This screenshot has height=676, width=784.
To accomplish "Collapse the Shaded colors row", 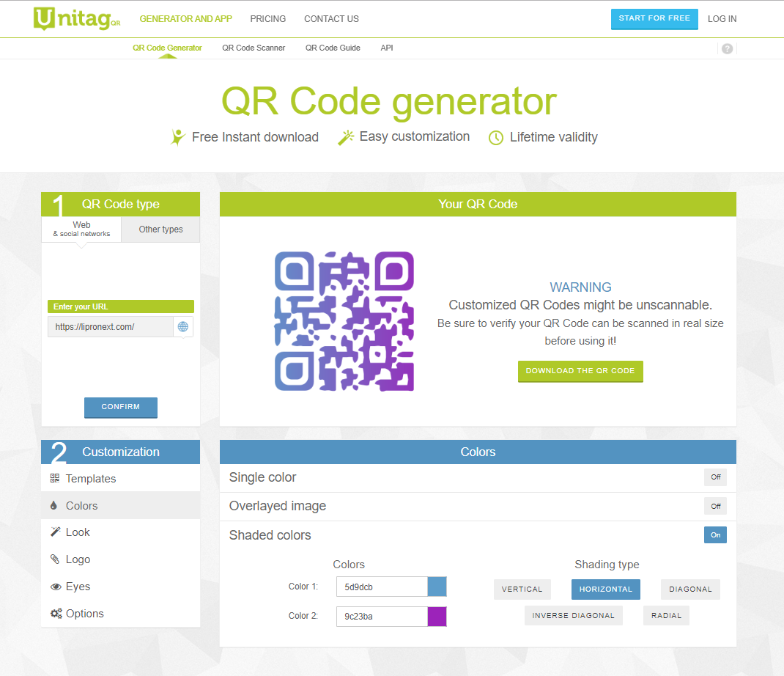I will pos(478,535).
